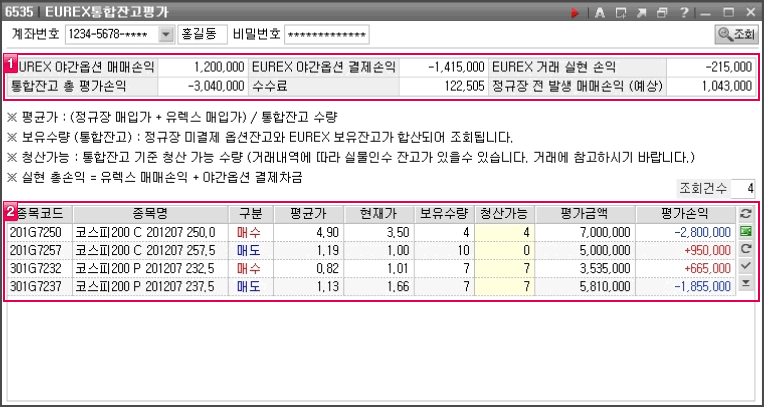Image resolution: width=764 pixels, height=407 pixels.
Task: Click valuation loss -1,855,000 cell
Action: click(686, 287)
